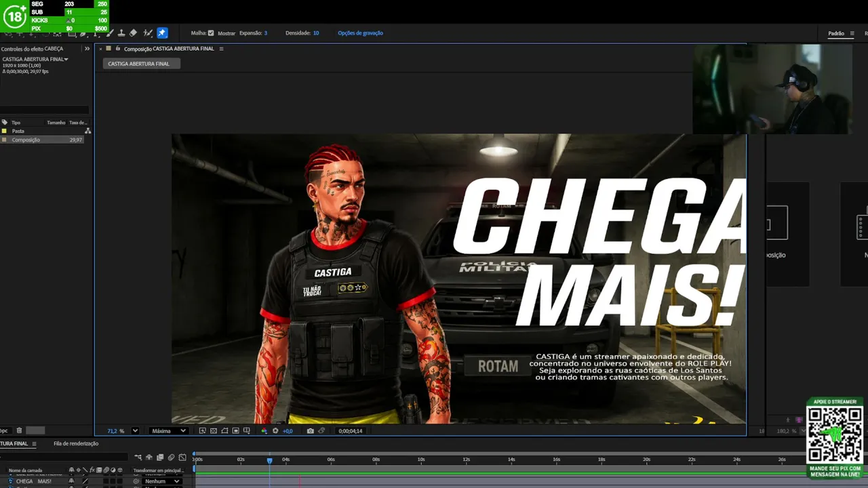Toggle the lock on the Composição panel

coord(117,49)
